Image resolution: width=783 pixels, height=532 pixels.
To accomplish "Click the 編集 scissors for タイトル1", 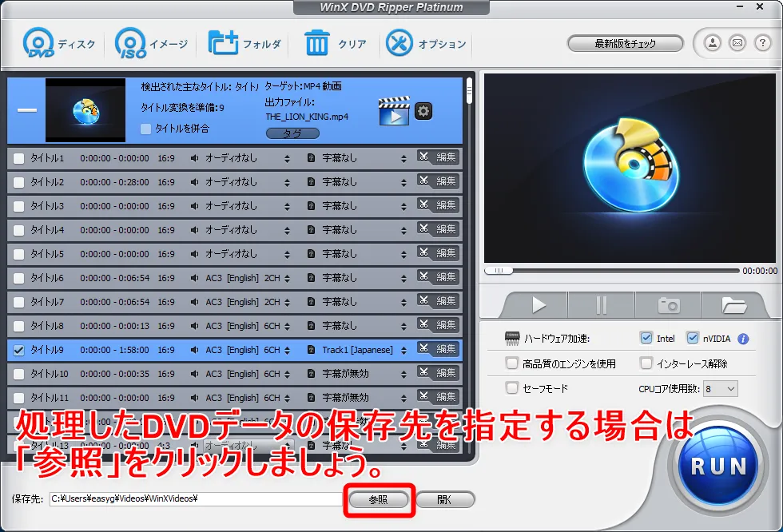I will pyautogui.click(x=438, y=157).
